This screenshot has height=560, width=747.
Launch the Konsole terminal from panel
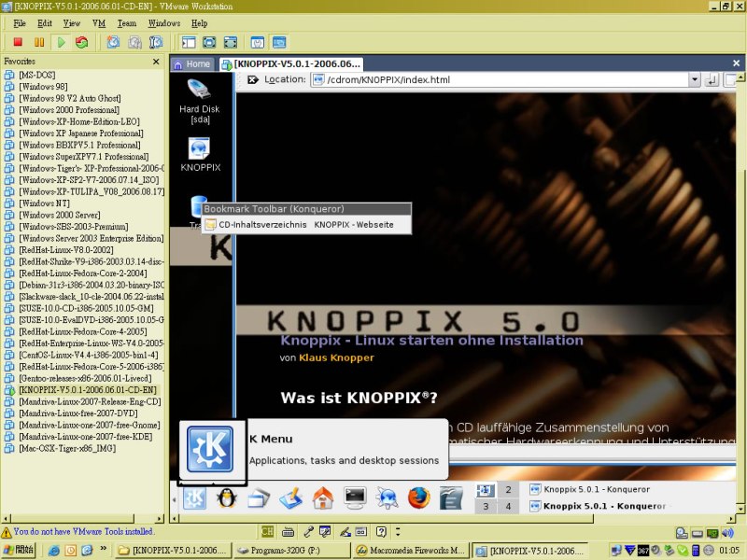(356, 498)
